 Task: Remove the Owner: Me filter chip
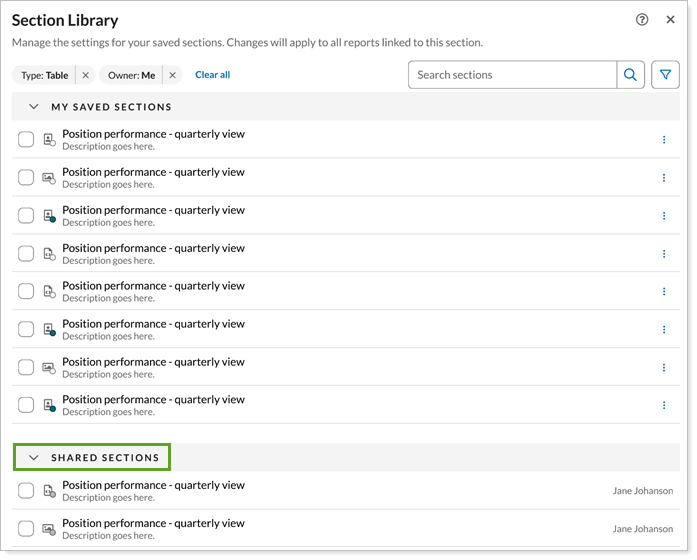pos(172,75)
